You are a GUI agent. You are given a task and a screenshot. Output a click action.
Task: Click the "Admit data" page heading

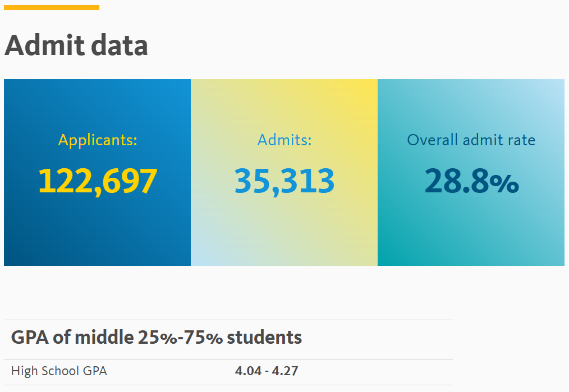pyautogui.click(x=76, y=45)
